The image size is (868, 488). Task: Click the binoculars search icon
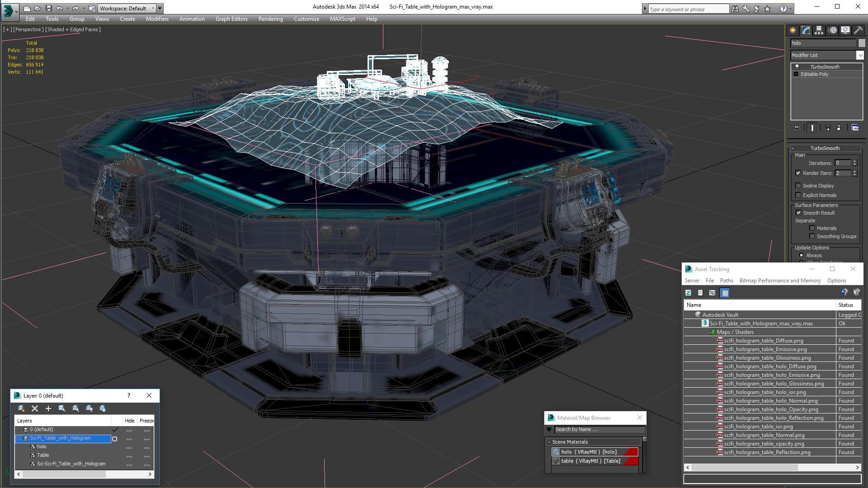point(735,9)
